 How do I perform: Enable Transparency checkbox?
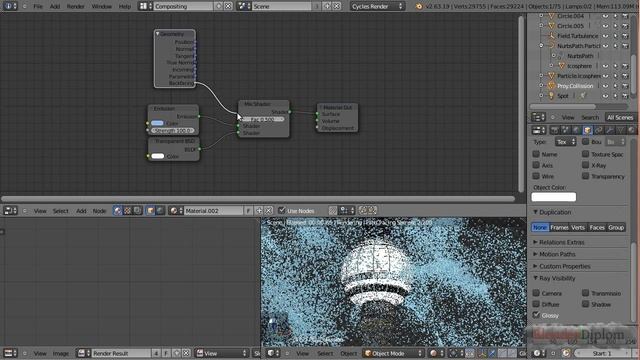coord(585,176)
